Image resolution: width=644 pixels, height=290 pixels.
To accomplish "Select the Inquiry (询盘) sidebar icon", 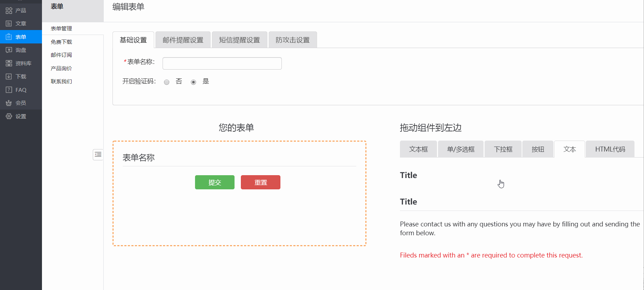I will coord(9,50).
